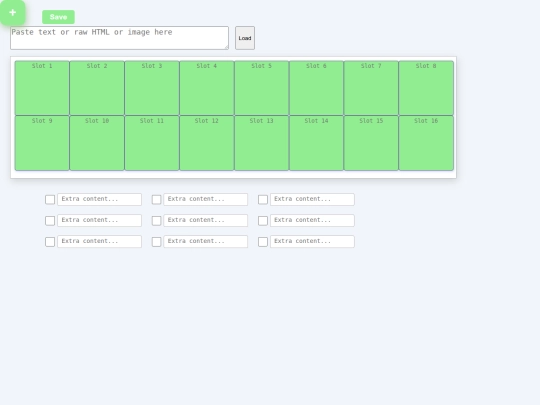
Task: Tick the checkbox in first row, third column
Action: click(x=263, y=200)
